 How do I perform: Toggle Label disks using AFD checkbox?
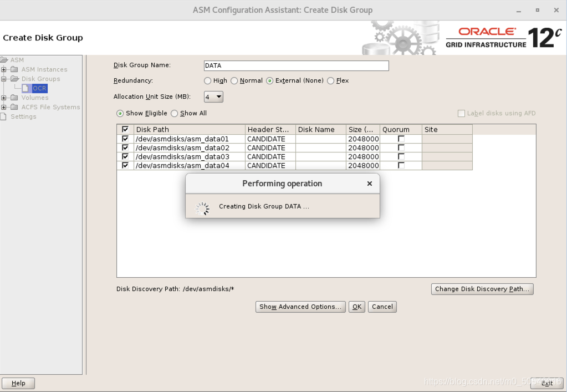point(461,113)
